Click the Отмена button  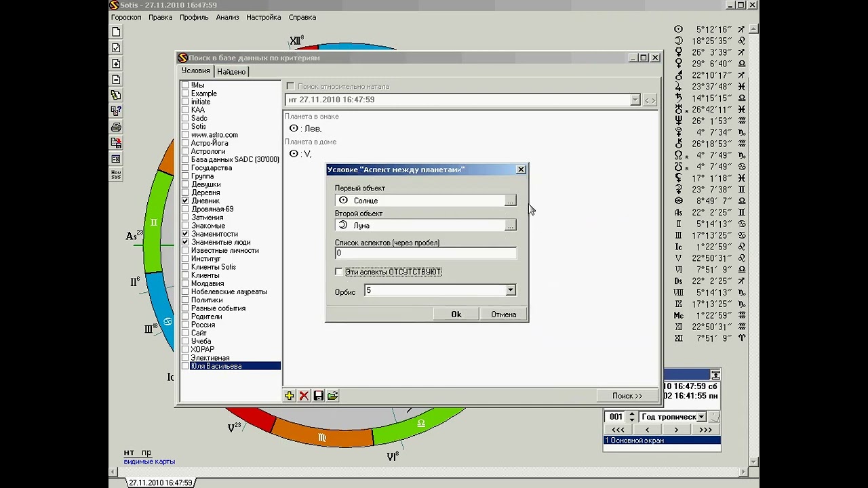(x=504, y=314)
